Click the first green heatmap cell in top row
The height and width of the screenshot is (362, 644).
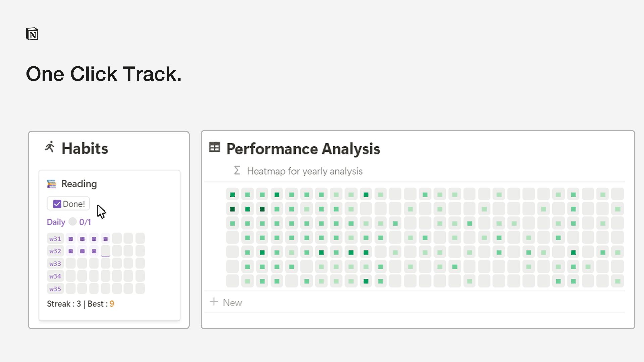pyautogui.click(x=232, y=195)
